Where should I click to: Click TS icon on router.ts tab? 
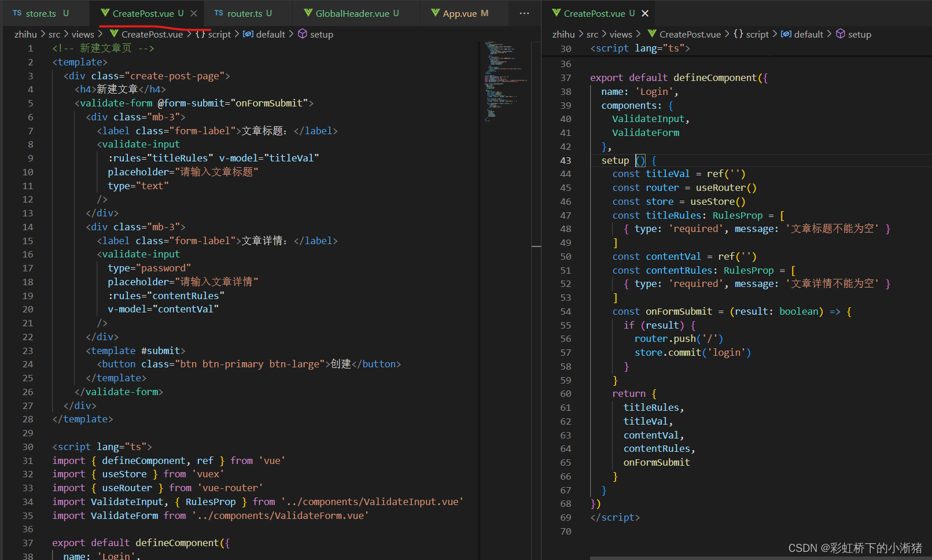point(218,13)
